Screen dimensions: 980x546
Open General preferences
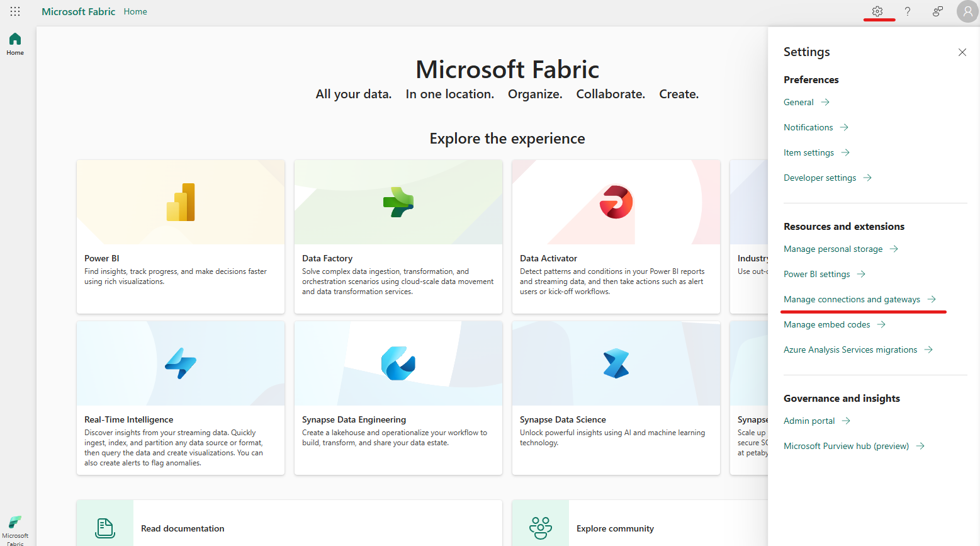click(798, 102)
